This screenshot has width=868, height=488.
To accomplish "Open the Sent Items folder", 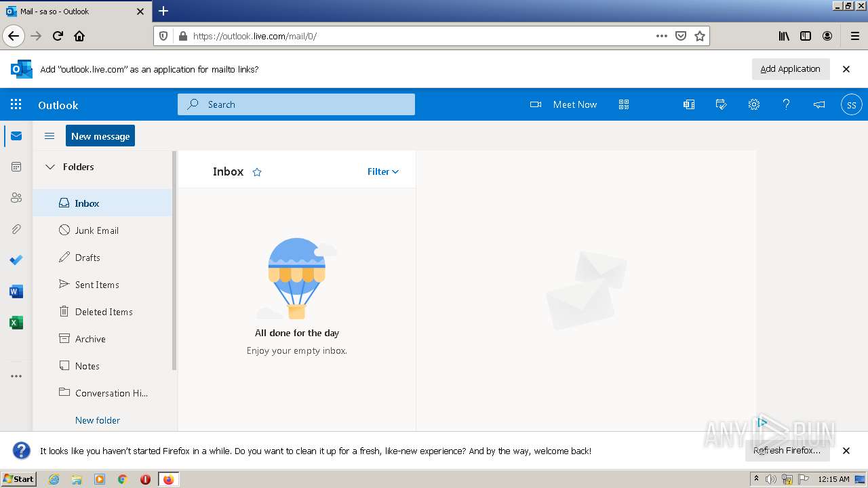I will tap(102, 285).
